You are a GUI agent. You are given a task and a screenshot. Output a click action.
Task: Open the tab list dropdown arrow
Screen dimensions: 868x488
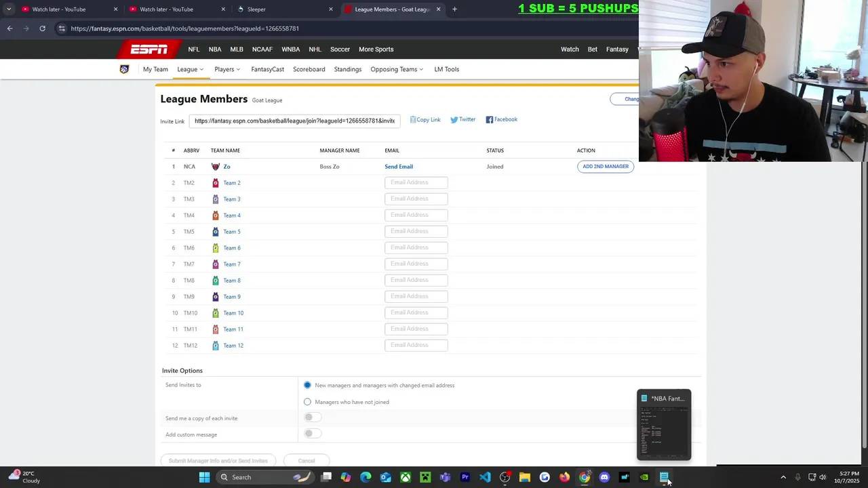(8, 9)
